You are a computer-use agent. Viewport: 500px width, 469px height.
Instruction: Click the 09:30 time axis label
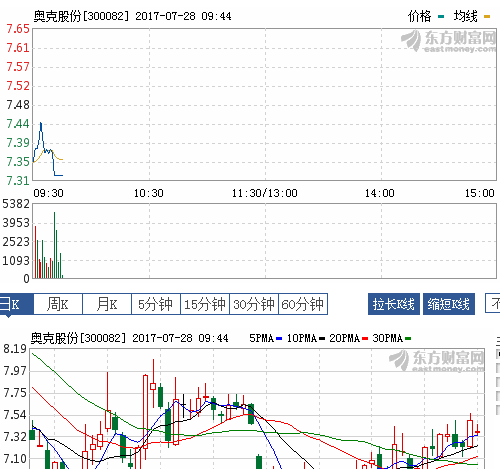48,193
